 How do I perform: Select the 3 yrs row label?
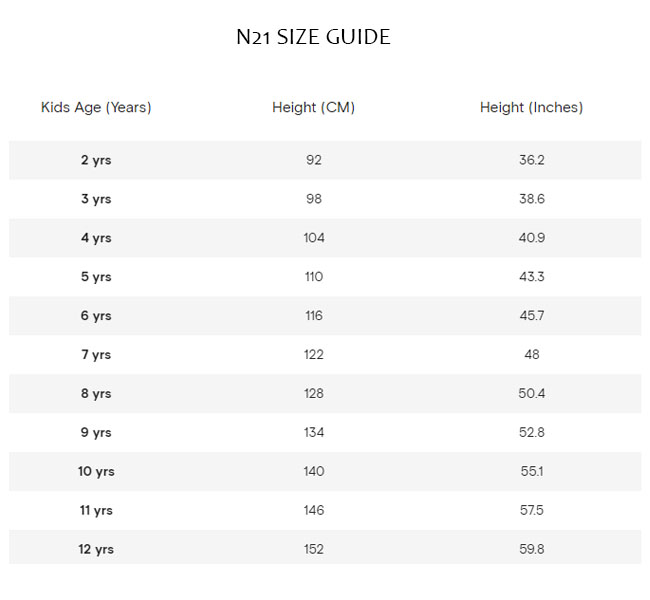point(96,199)
